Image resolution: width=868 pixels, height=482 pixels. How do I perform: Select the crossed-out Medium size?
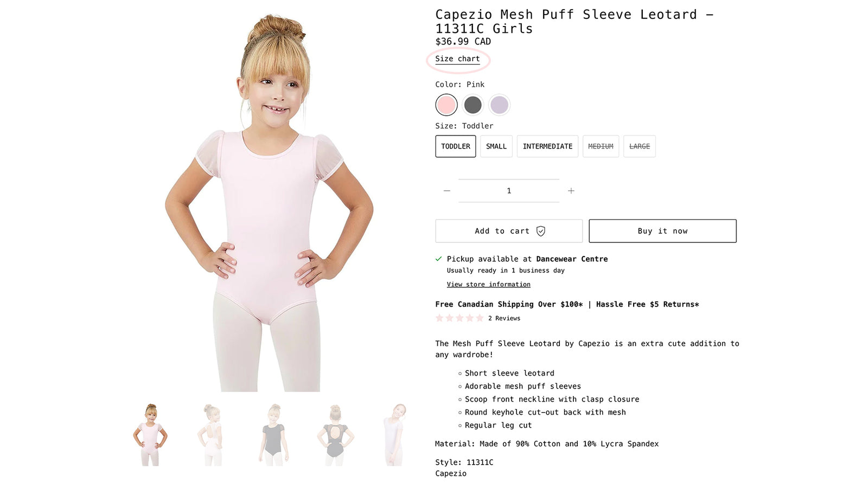pos(601,146)
